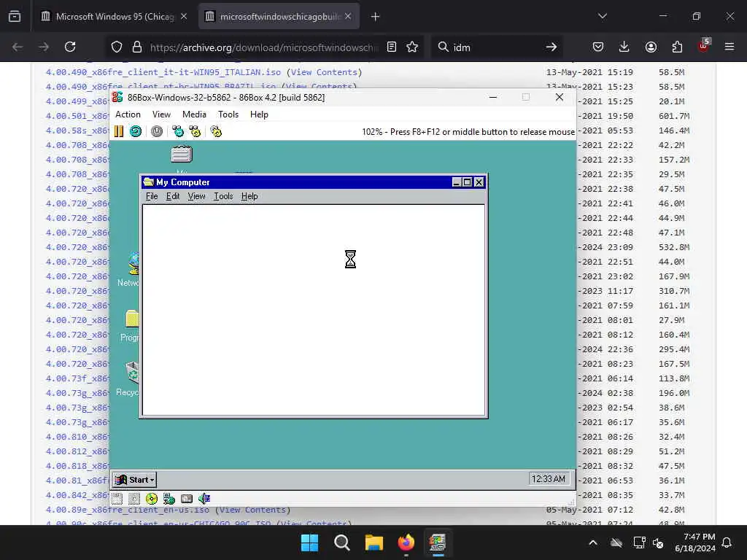Screen dimensions: 747x560
Task: Click the 601.7M file size
Action: [x=674, y=116]
